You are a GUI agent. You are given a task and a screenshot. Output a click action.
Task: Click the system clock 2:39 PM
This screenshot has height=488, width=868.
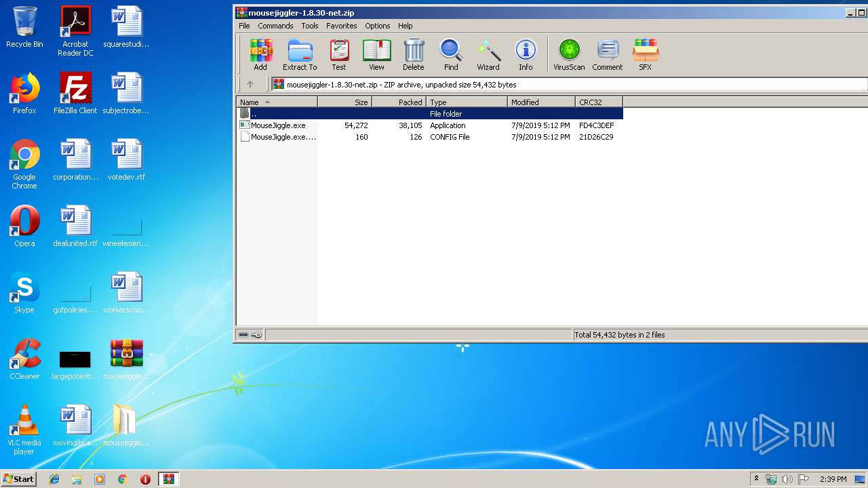point(833,479)
